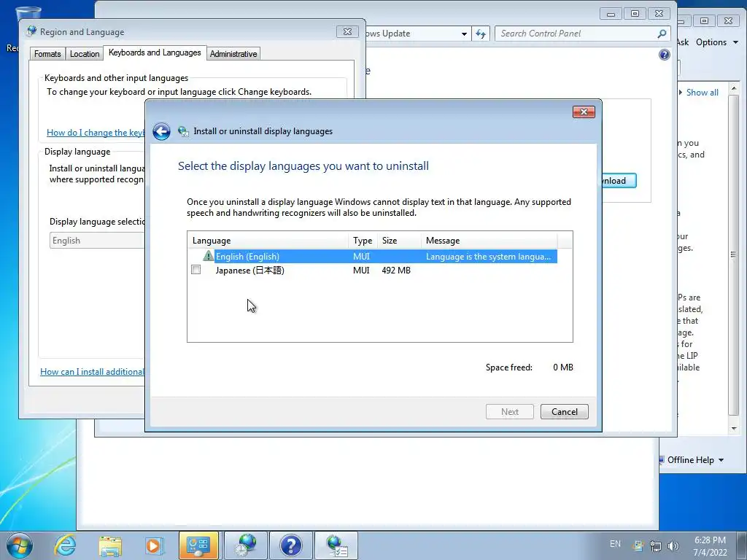This screenshot has width=747, height=560.
Task: Open the Keyboards and Languages tab
Action: 155,52
